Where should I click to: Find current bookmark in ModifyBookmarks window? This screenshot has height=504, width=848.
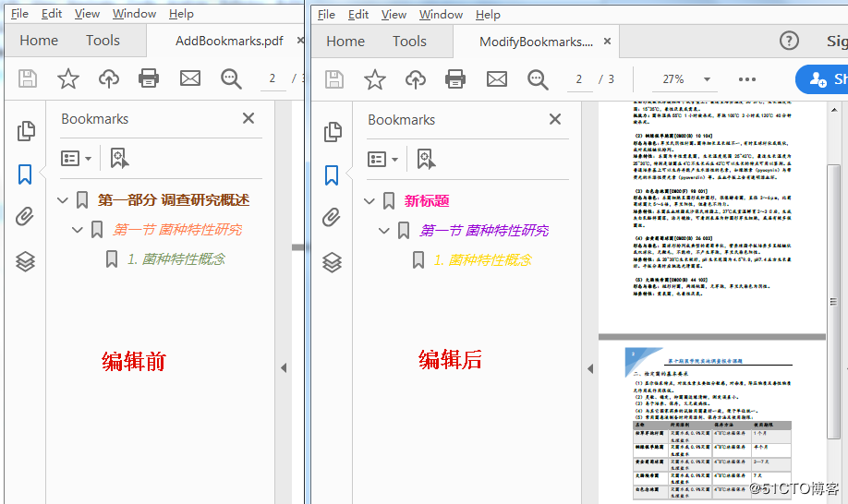426,160
